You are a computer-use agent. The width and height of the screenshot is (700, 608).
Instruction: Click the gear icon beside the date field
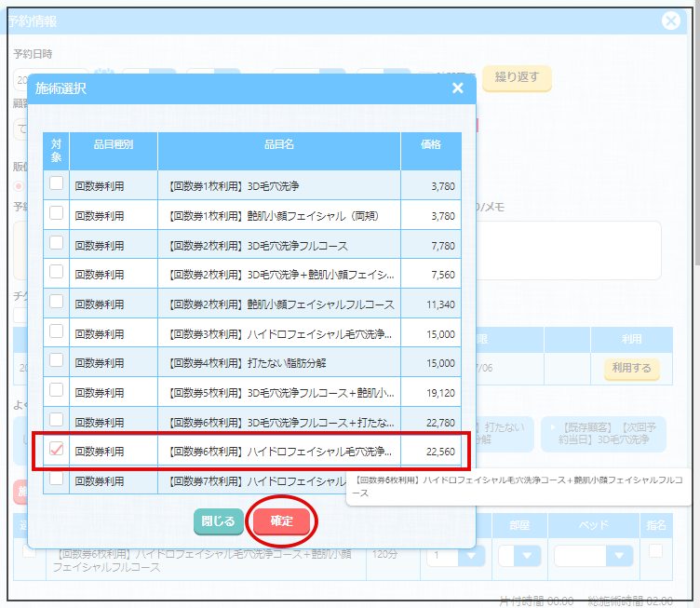tap(104, 77)
